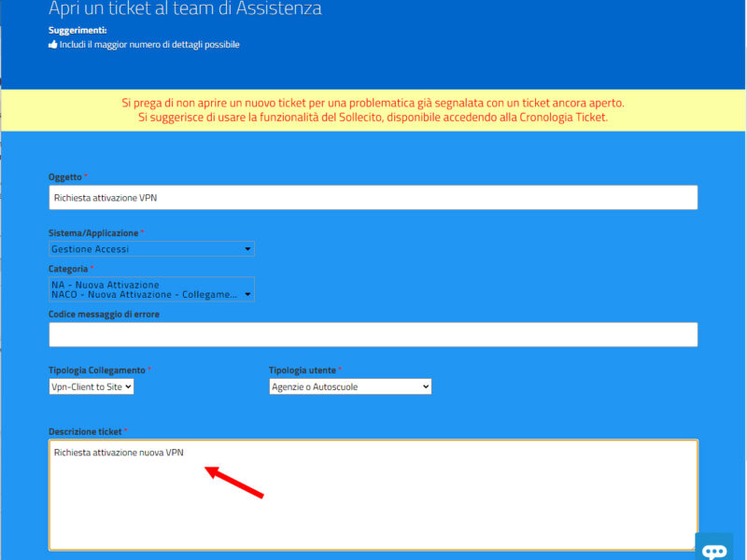The height and width of the screenshot is (560, 747).
Task: Click the Tipologia utente label
Action: click(303, 371)
